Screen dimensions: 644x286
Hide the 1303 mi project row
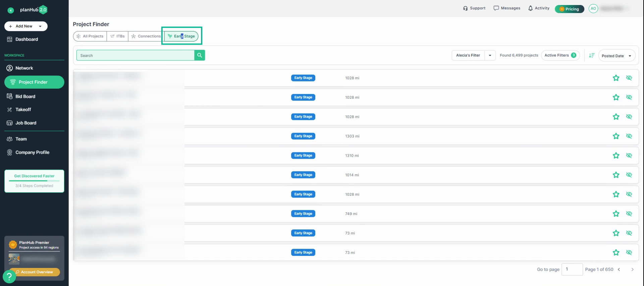pos(629,136)
